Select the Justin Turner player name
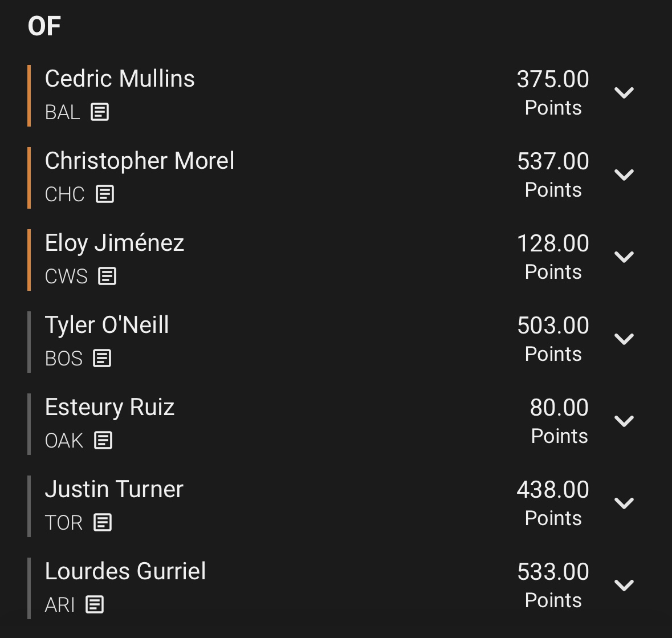 [114, 489]
